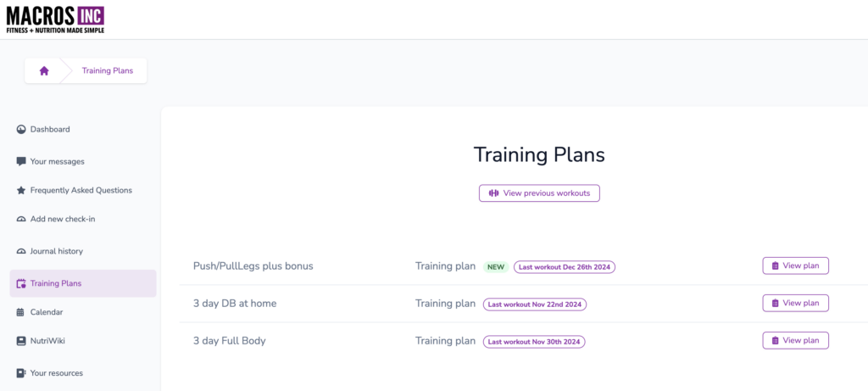Viewport: 868px width, 391px height.
Task: Click the Add new check-in icon
Action: click(21, 220)
